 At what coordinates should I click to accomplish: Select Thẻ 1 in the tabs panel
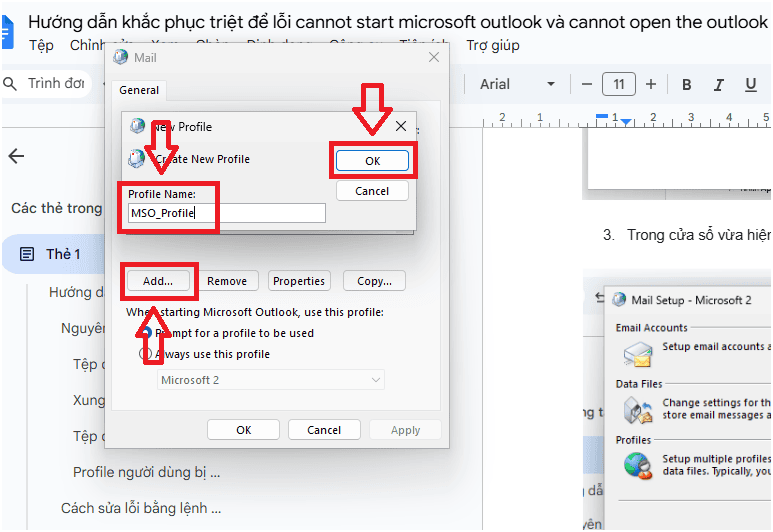pos(54,254)
